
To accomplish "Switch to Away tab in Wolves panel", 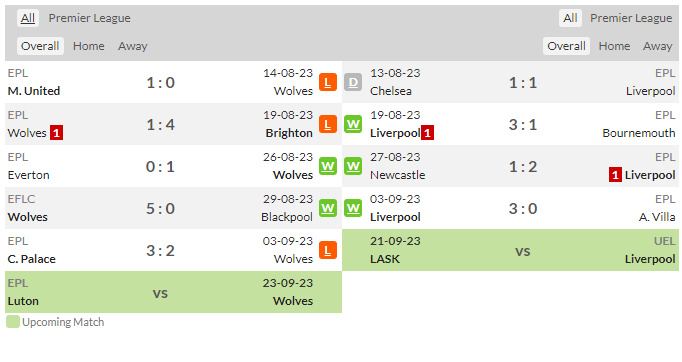I will click(x=133, y=46).
